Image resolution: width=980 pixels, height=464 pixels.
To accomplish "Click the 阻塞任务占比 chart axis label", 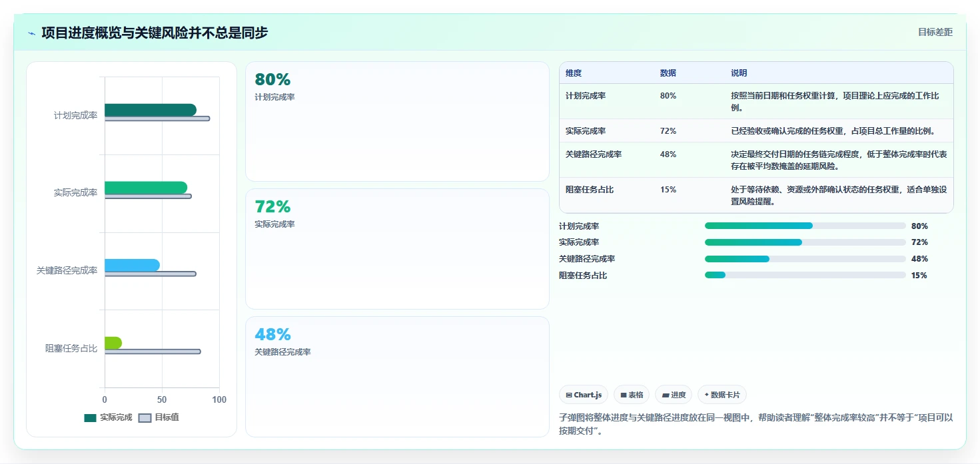I will [71, 348].
